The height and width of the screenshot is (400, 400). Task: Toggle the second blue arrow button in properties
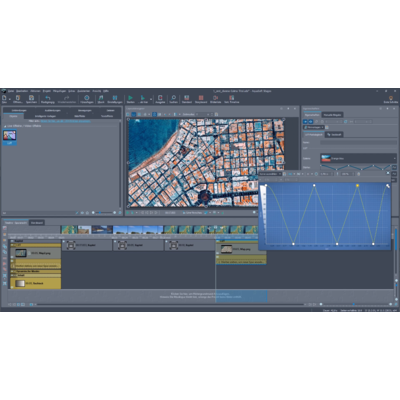click(x=311, y=122)
